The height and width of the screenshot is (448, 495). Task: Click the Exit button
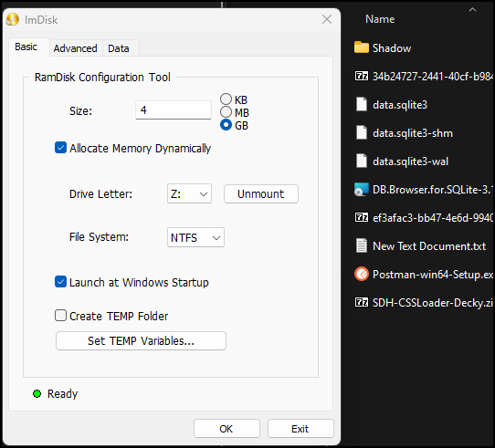pos(300,429)
